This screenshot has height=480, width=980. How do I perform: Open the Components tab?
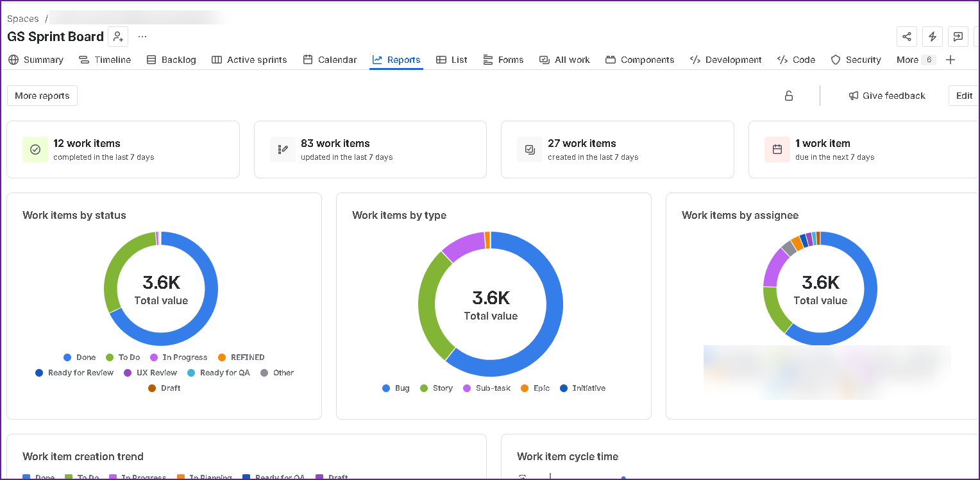640,60
